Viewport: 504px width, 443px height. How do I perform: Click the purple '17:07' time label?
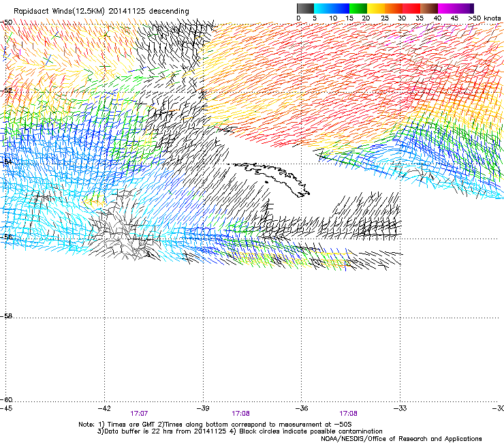coord(139,414)
